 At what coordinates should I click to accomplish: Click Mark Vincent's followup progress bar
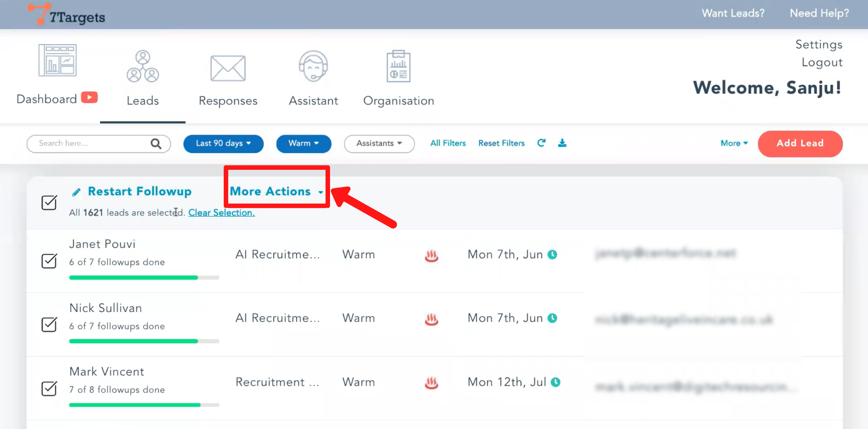[x=144, y=405]
